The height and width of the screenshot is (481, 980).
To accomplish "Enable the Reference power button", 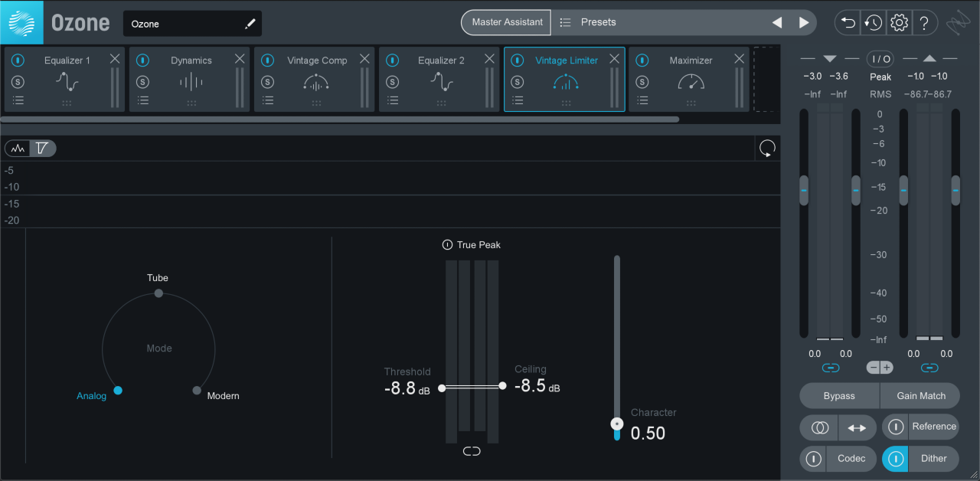I will coord(896,427).
